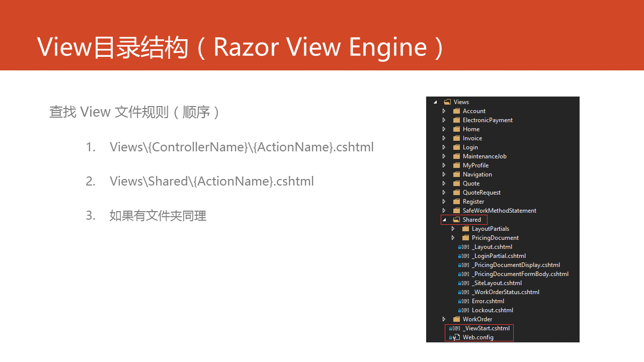Select the SafeWorkMethodStatement folder name

(500, 211)
